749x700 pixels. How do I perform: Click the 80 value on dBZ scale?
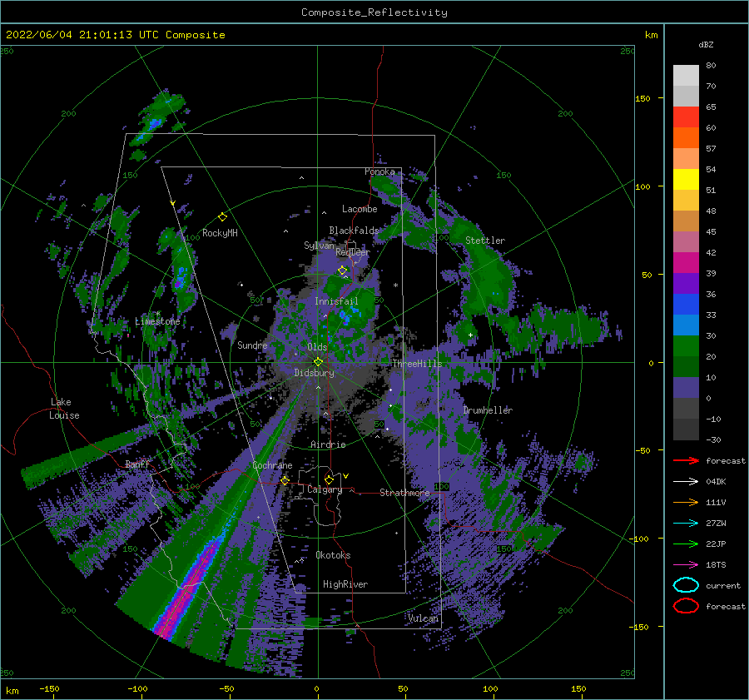tap(711, 66)
